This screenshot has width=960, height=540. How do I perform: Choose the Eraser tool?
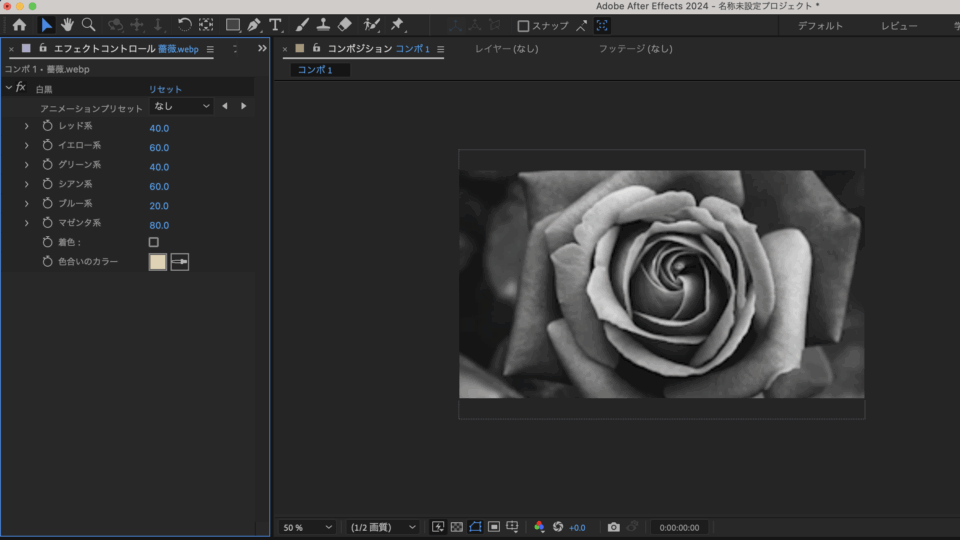point(345,25)
